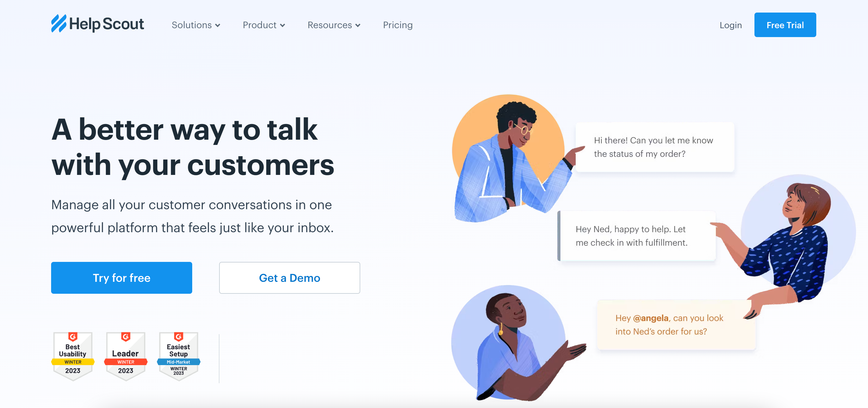Open the Login link
The image size is (868, 408).
731,25
